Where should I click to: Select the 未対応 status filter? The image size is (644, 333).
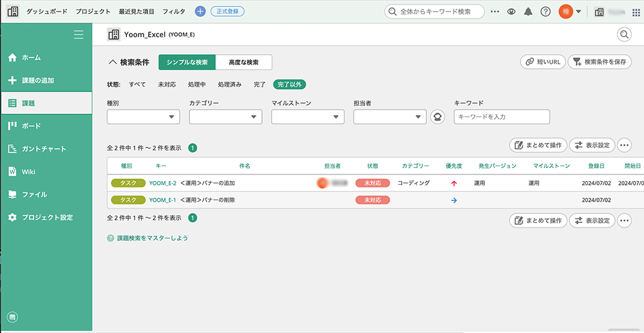(x=166, y=84)
